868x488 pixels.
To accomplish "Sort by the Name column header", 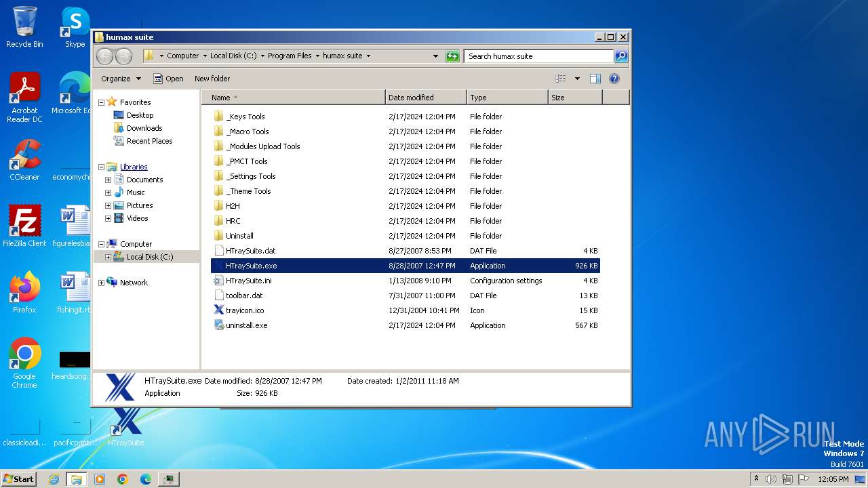I will [293, 98].
